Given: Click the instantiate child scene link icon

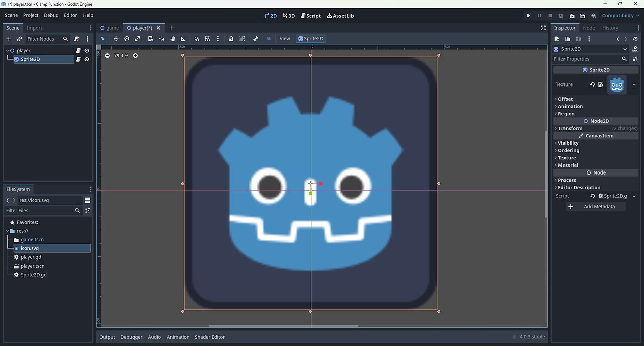Looking at the screenshot, I should (x=20, y=39).
